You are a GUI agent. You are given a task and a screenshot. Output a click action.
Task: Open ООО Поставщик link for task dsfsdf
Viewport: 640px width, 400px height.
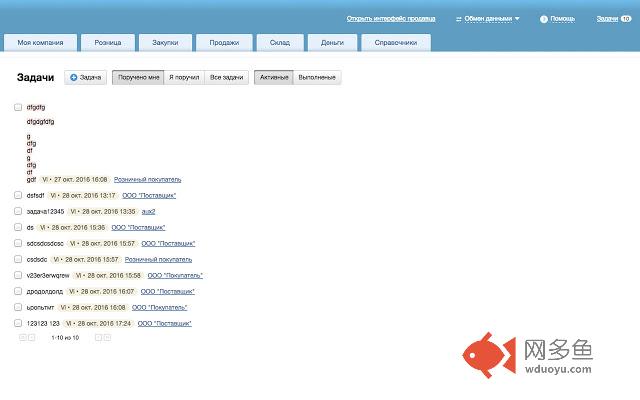(x=149, y=196)
